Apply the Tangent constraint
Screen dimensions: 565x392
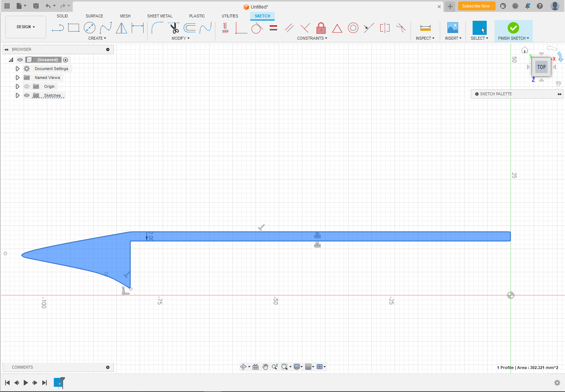click(257, 28)
